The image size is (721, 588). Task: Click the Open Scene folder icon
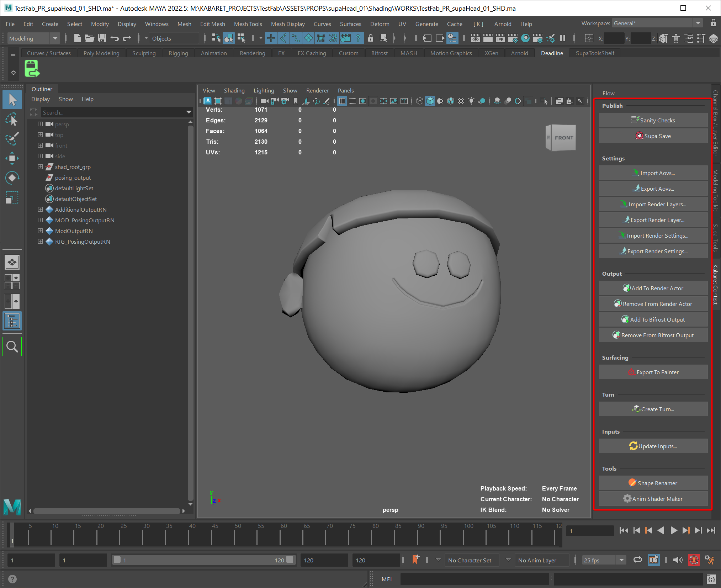pyautogui.click(x=90, y=38)
